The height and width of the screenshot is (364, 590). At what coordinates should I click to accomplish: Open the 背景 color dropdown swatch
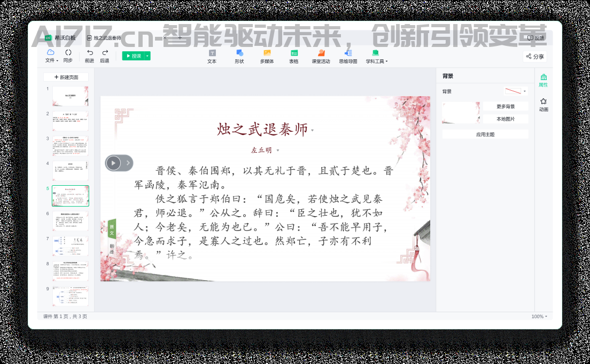[516, 91]
